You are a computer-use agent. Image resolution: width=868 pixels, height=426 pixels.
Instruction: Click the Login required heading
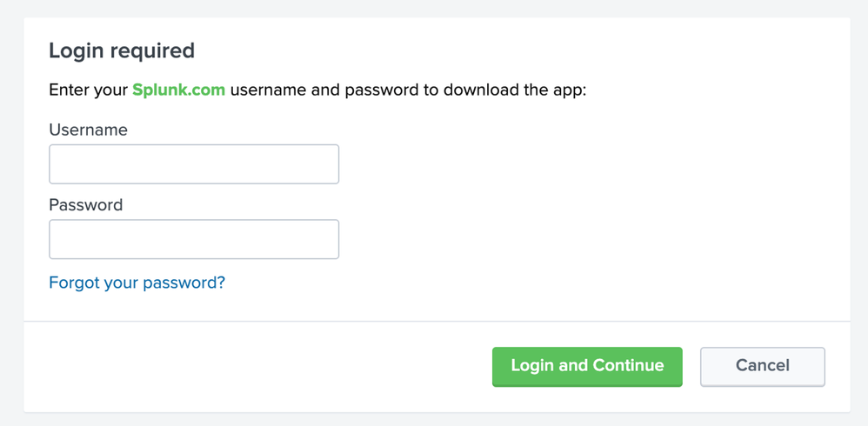(x=122, y=50)
